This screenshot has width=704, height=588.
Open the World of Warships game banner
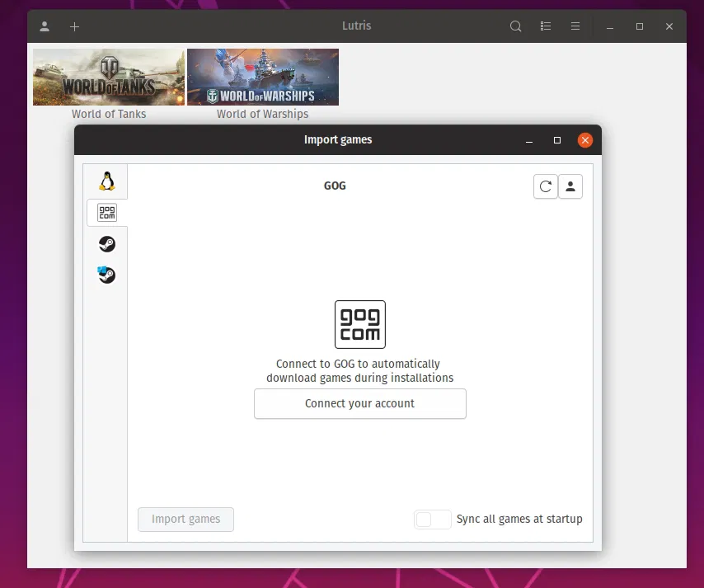(x=263, y=78)
